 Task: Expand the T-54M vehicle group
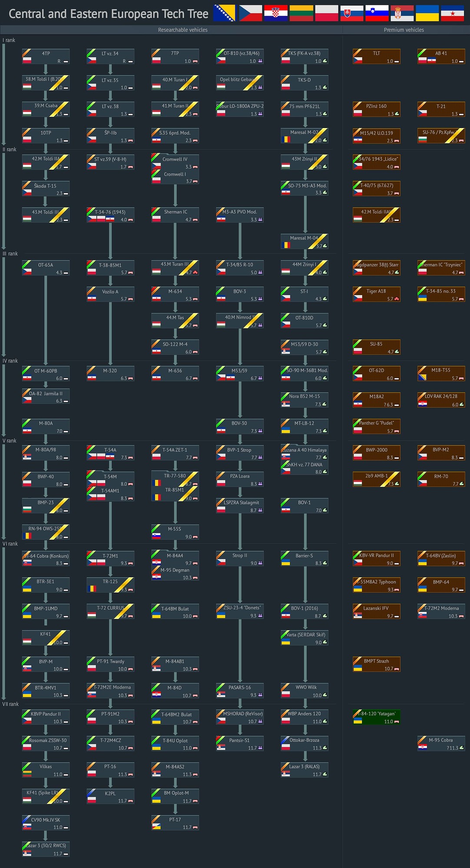[110, 480]
